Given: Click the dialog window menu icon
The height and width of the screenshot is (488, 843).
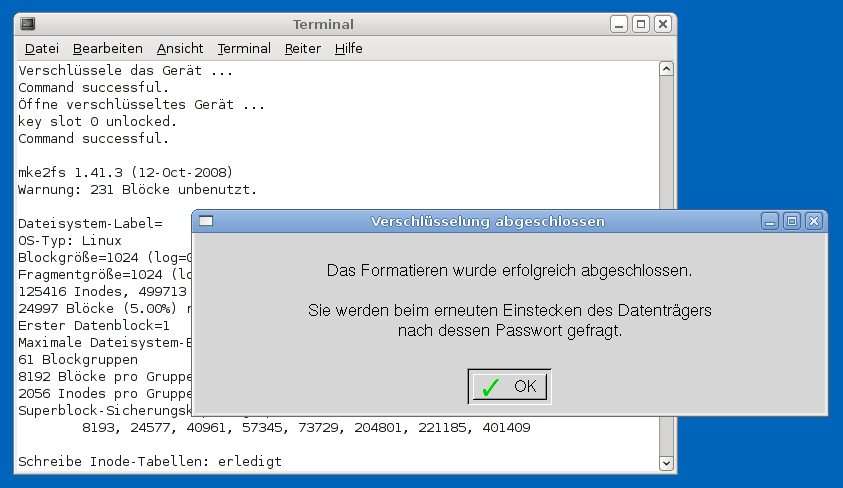Looking at the screenshot, I should [x=206, y=221].
